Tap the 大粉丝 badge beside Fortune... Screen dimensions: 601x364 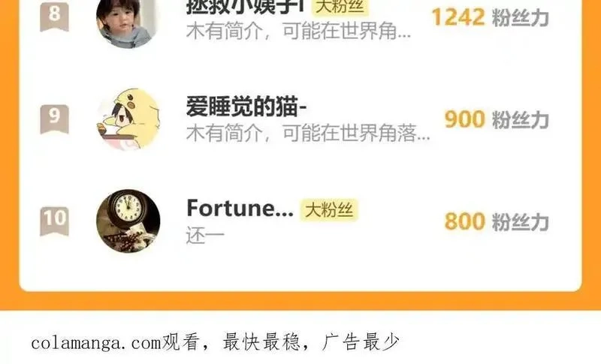tap(329, 209)
